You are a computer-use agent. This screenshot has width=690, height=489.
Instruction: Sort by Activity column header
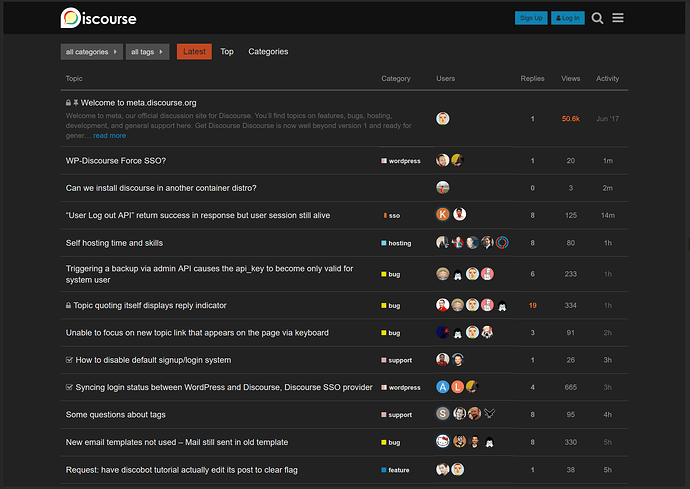(607, 78)
